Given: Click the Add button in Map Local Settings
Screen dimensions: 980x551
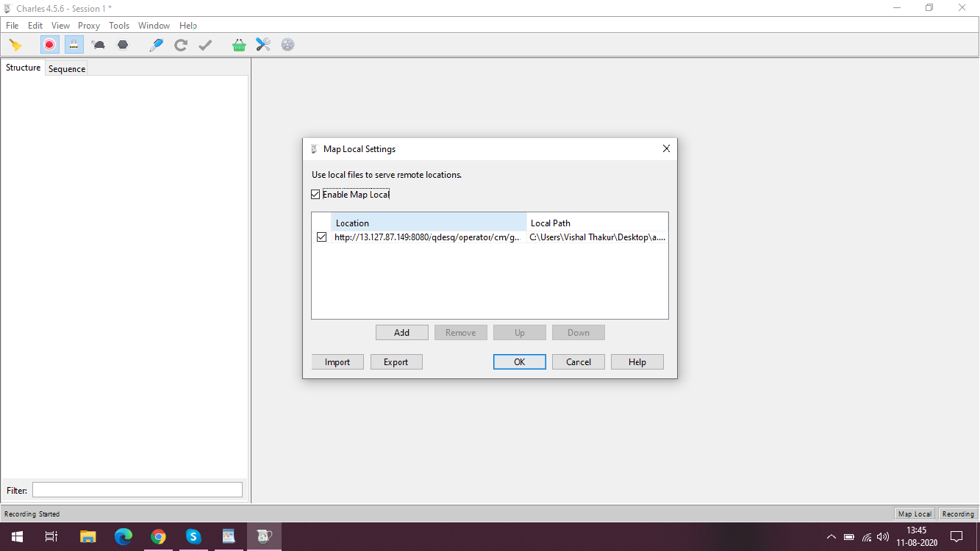Looking at the screenshot, I should (x=401, y=333).
